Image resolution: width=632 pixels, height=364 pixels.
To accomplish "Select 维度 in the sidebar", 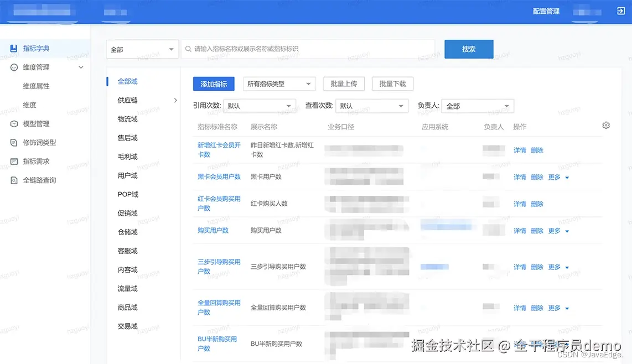I will [x=29, y=105].
